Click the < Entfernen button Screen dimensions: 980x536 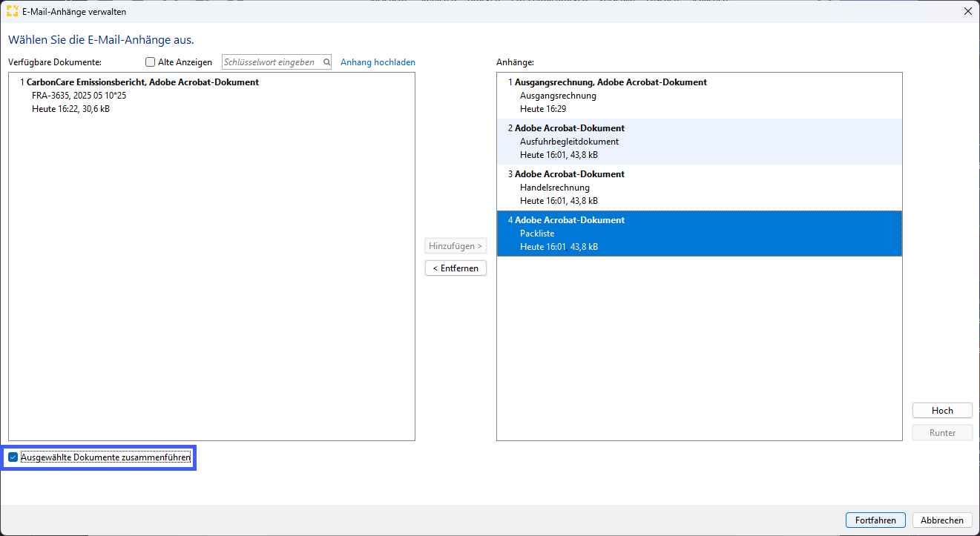pos(456,268)
